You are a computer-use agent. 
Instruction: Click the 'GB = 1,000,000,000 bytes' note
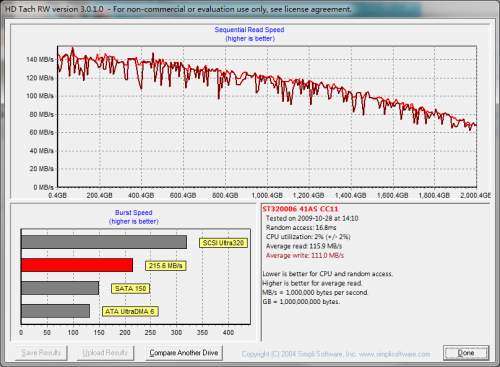[x=301, y=302]
